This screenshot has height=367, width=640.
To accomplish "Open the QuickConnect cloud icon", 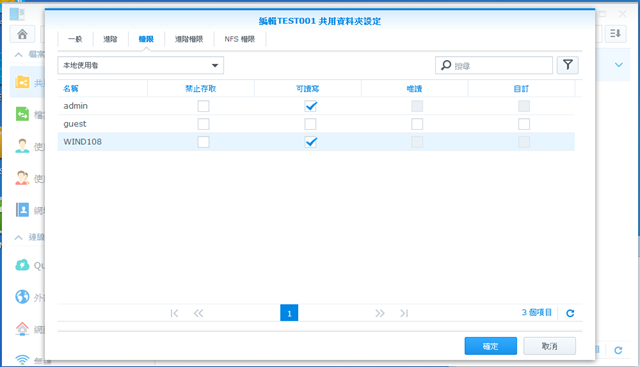I will [22, 265].
